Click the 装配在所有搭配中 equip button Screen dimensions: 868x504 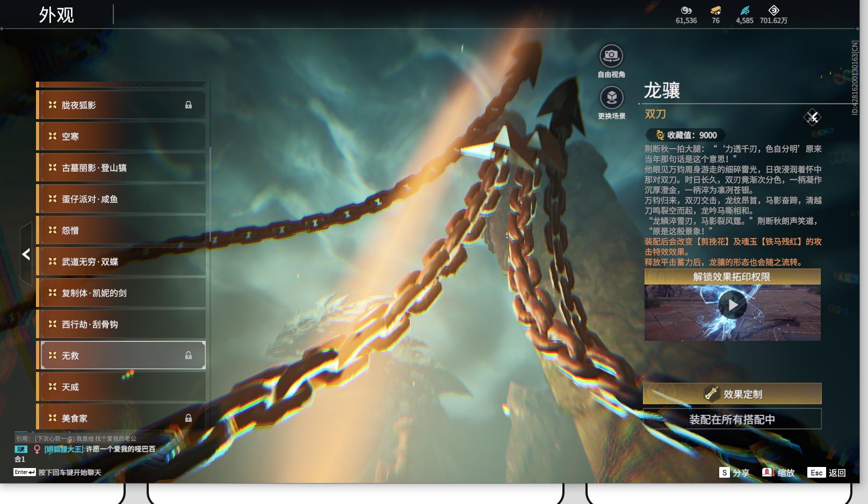(x=732, y=419)
